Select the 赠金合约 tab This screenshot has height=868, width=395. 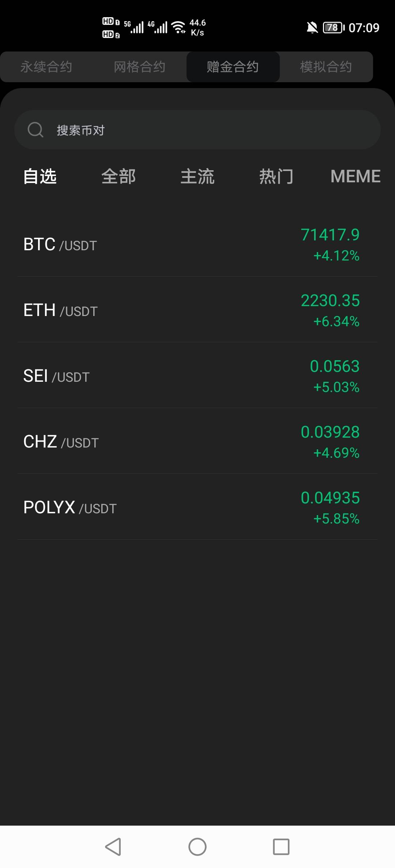[x=233, y=67]
